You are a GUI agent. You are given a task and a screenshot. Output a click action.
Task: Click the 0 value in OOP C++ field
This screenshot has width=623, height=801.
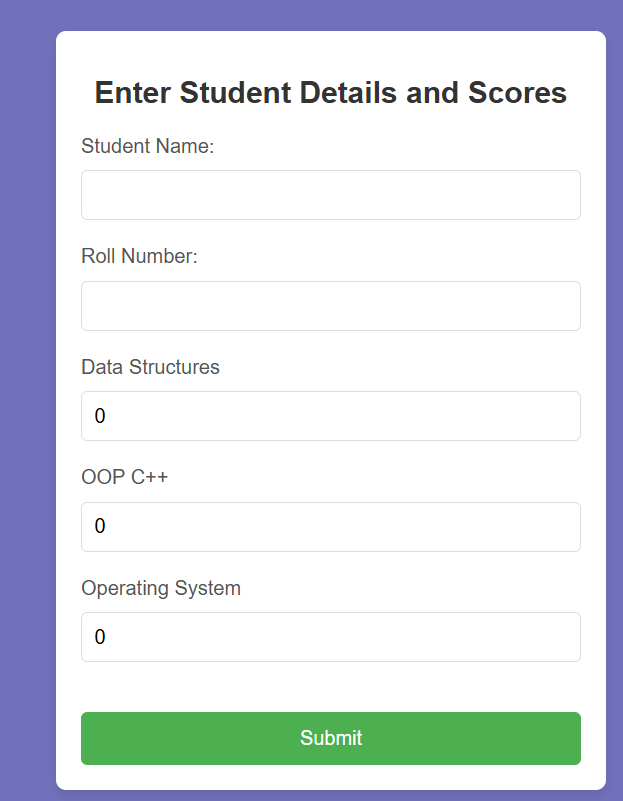coord(100,526)
